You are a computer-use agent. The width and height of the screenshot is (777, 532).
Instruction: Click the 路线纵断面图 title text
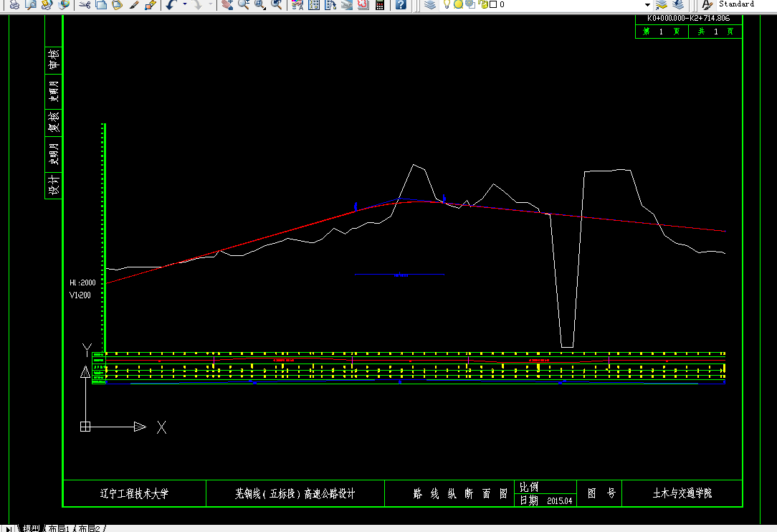(x=460, y=494)
